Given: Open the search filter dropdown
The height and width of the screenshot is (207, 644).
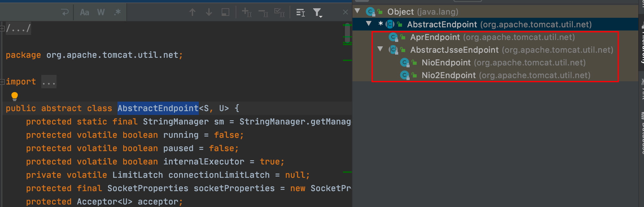Looking at the screenshot, I should pyautogui.click(x=318, y=13).
